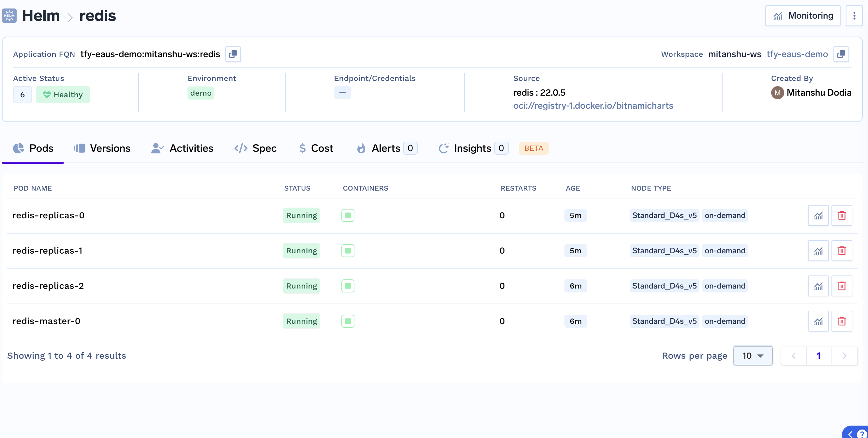The width and height of the screenshot is (868, 438).
Task: Click container indicator for redis-replicas-2
Action: click(x=348, y=286)
